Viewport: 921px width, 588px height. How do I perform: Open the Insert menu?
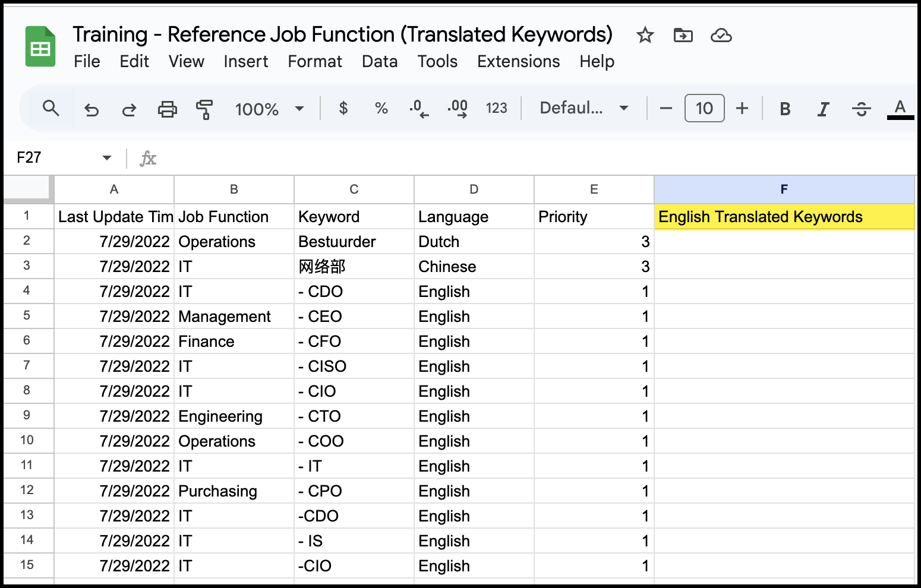coord(246,62)
